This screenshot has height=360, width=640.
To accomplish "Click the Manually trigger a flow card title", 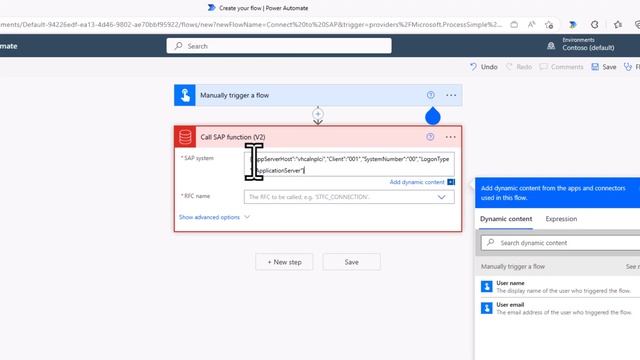I will tap(234, 95).
